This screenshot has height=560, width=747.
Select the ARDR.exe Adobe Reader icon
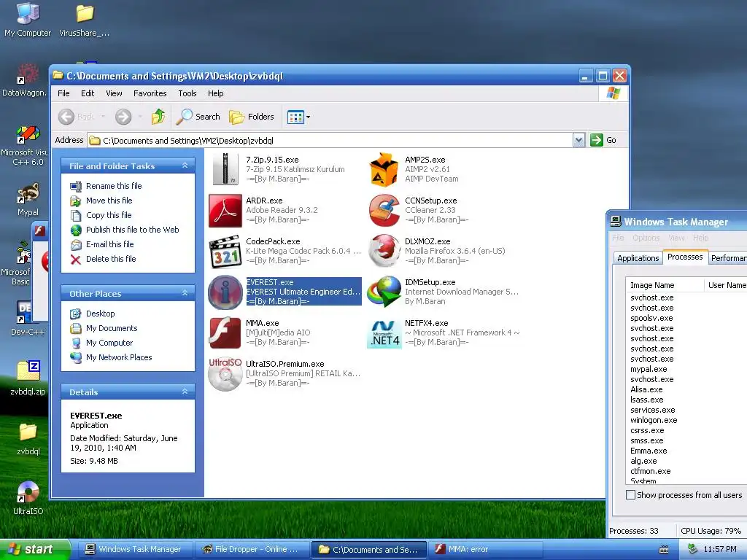tap(225, 211)
